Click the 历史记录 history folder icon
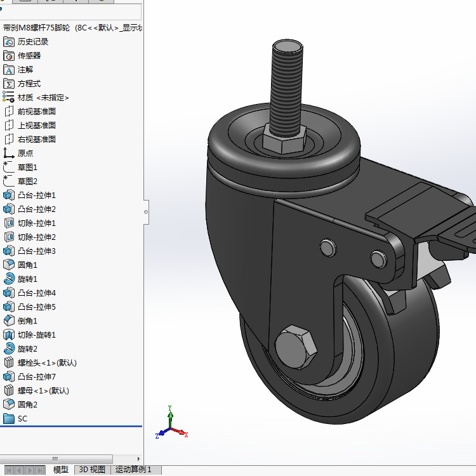 (x=9, y=42)
